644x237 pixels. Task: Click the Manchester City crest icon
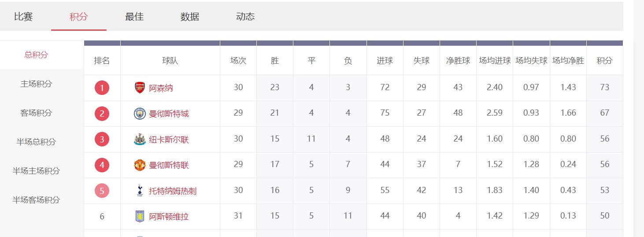140,113
